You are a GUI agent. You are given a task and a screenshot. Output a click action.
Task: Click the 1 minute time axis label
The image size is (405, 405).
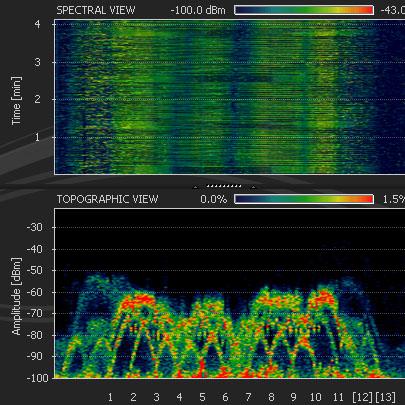tap(37, 137)
